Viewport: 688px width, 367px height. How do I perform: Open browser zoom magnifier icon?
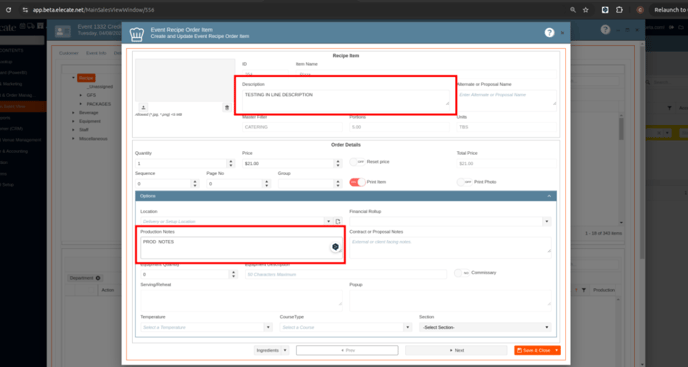coord(573,10)
